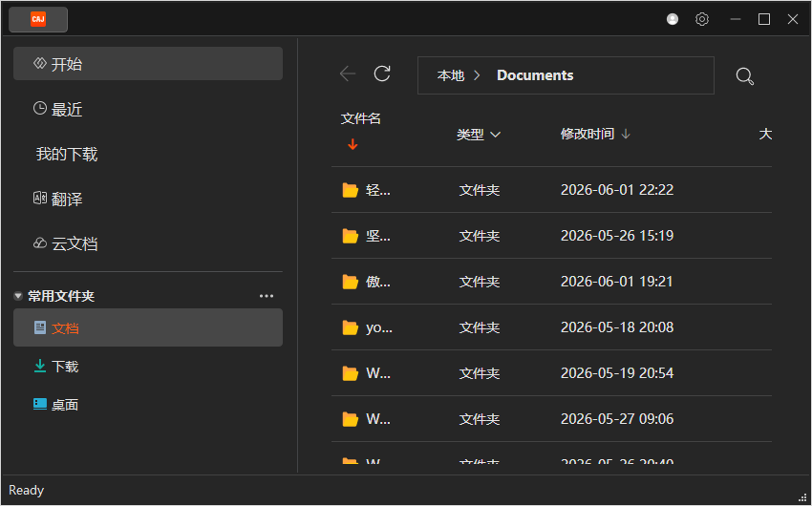Image resolution: width=812 pixels, height=506 pixels.
Task: Click date 2026-05-26 15:19
Action: [x=617, y=236]
